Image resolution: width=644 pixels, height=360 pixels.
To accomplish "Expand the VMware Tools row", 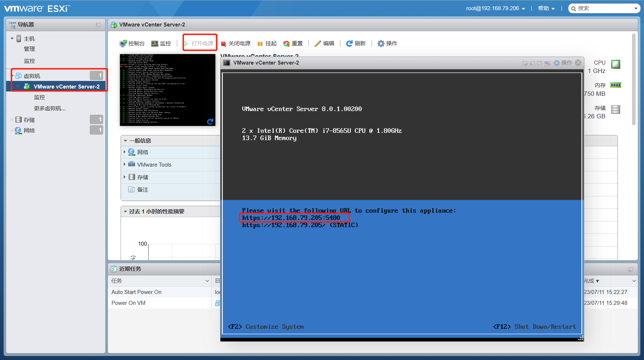I will (125, 164).
